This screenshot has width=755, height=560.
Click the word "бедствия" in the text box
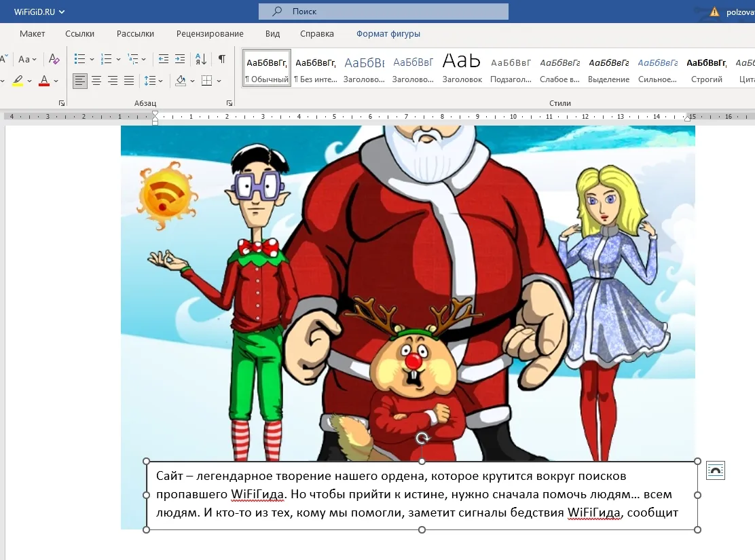click(536, 512)
